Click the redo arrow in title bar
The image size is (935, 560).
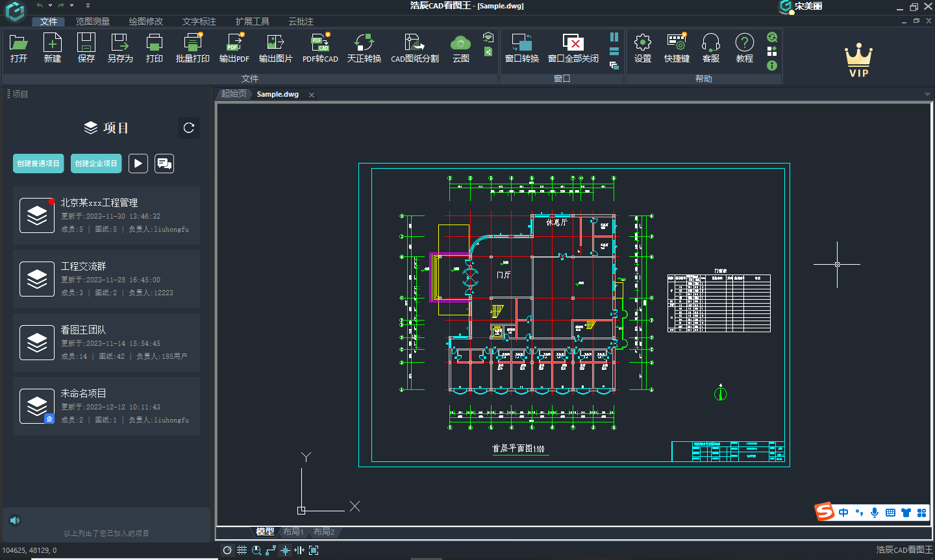coord(61,5)
